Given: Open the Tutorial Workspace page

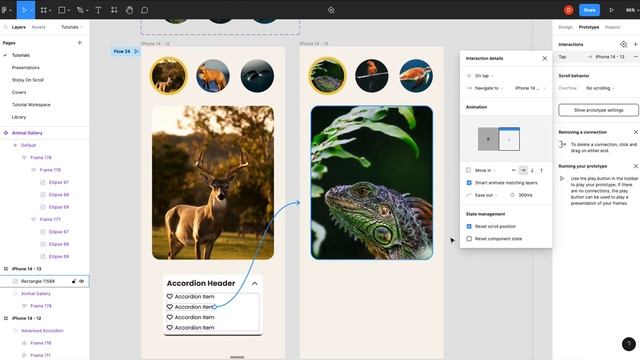Looking at the screenshot, I should (x=31, y=104).
